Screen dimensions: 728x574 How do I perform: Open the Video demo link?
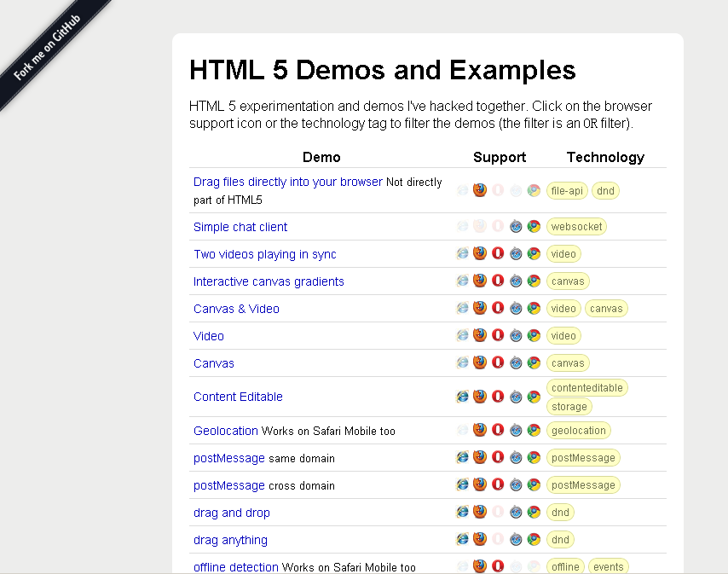[209, 336]
